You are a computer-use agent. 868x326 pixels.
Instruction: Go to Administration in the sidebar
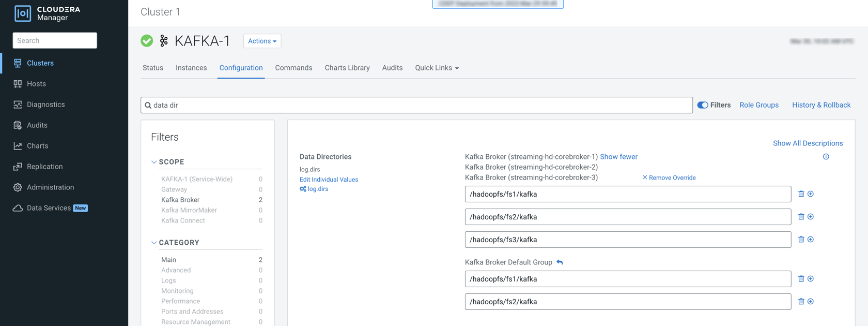[x=50, y=187]
